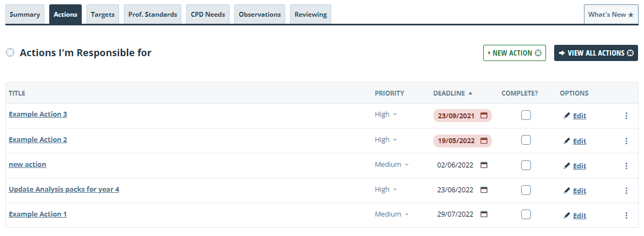
Task: Open three-dot menu for Example Action 3
Action: [626, 116]
